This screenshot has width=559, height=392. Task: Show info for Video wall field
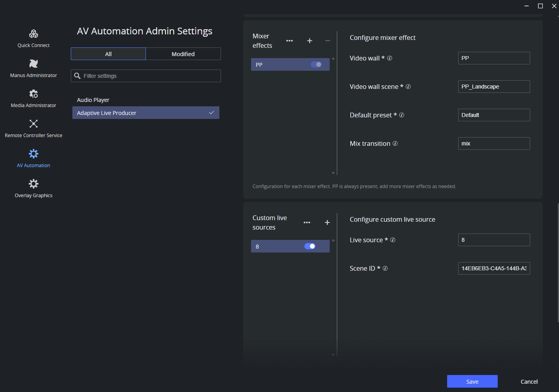[x=389, y=58]
